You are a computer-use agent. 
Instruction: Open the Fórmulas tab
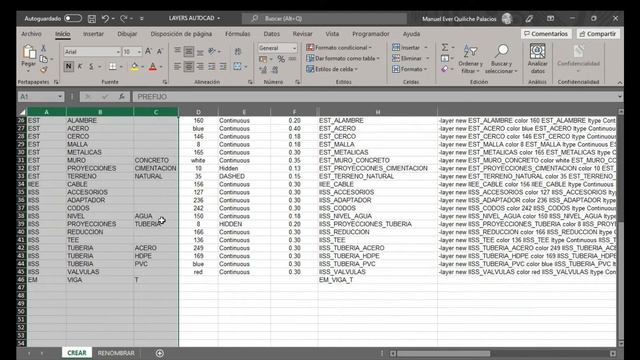tap(238, 34)
